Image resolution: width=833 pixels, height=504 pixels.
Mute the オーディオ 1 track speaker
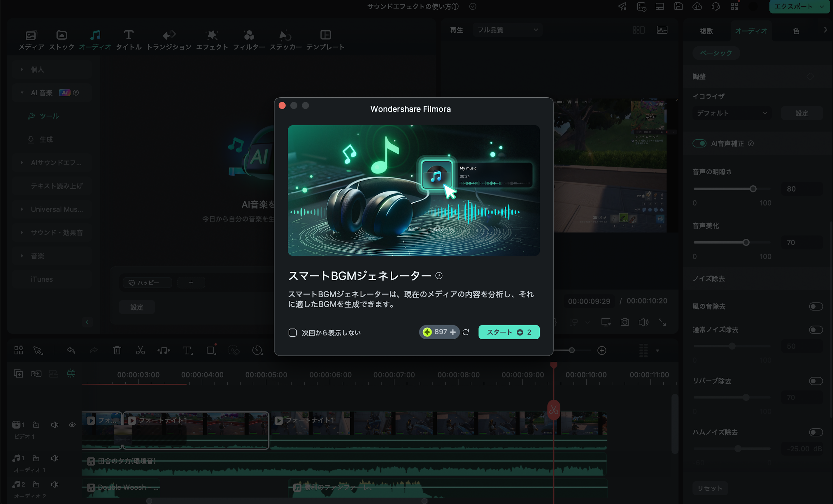coord(54,458)
